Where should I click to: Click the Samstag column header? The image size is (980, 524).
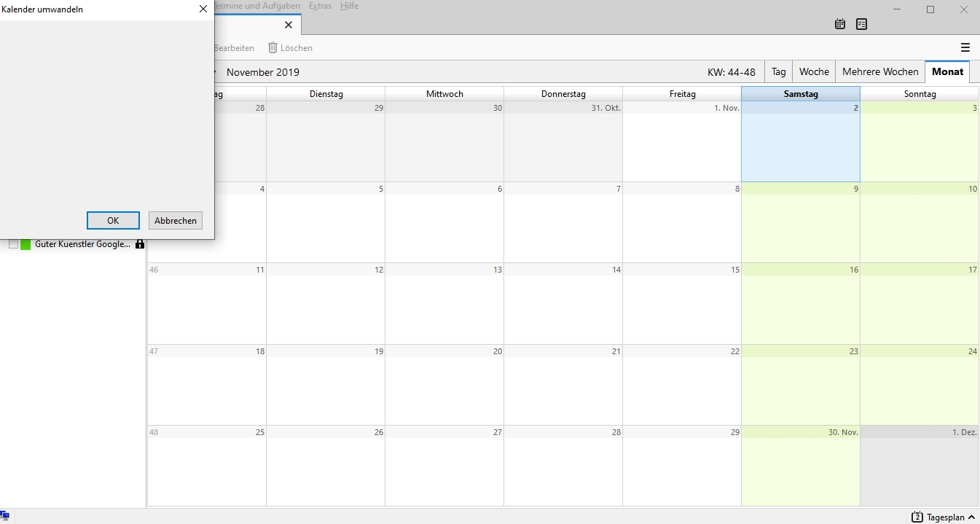pyautogui.click(x=801, y=94)
